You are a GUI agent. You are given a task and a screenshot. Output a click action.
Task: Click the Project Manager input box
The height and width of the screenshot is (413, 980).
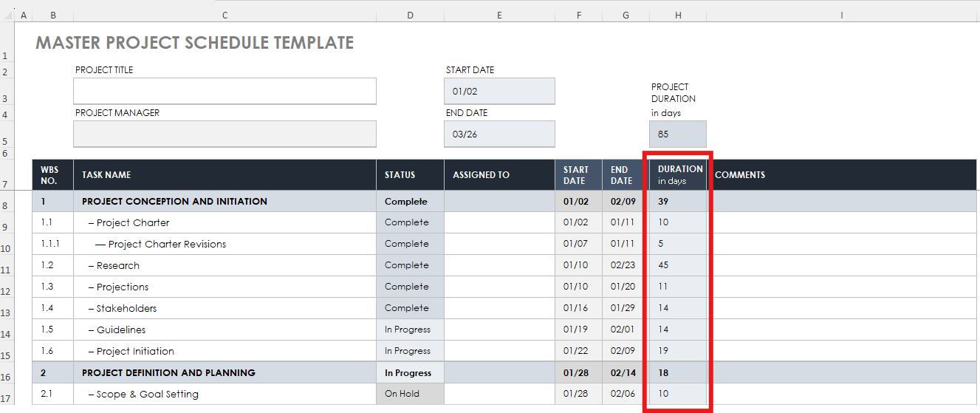225,134
